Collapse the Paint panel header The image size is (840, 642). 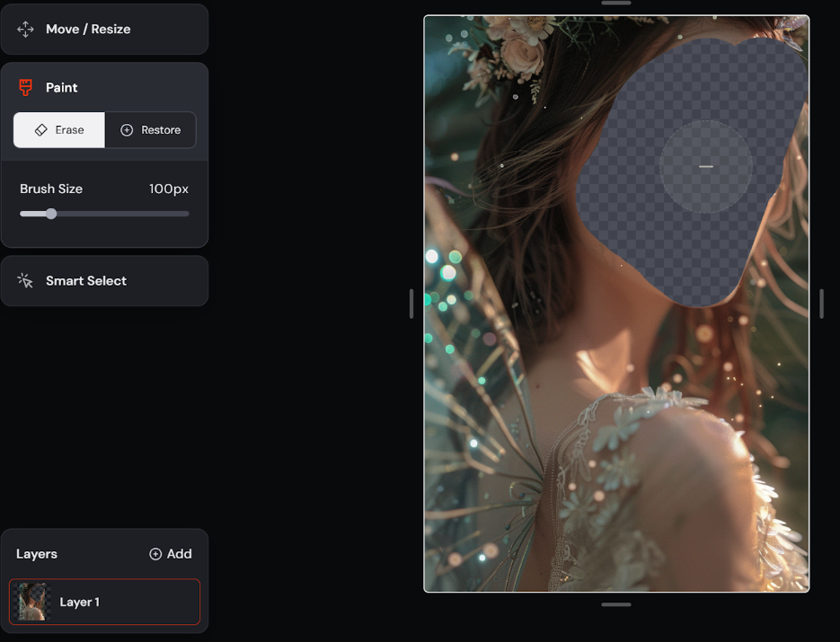tap(104, 87)
